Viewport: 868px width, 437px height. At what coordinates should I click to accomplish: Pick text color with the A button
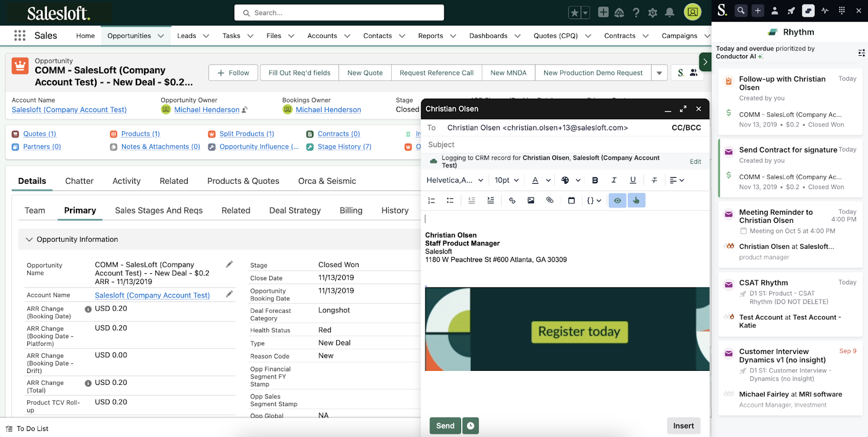pyautogui.click(x=535, y=180)
